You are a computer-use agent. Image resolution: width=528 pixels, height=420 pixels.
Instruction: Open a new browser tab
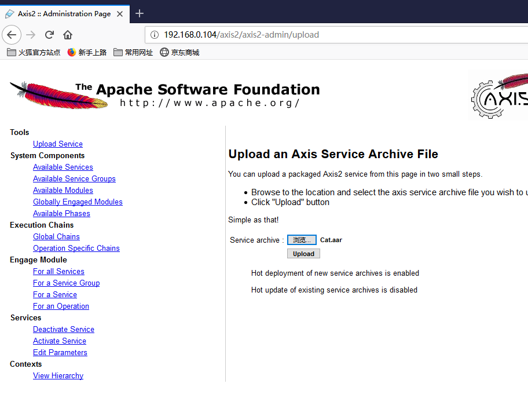140,13
